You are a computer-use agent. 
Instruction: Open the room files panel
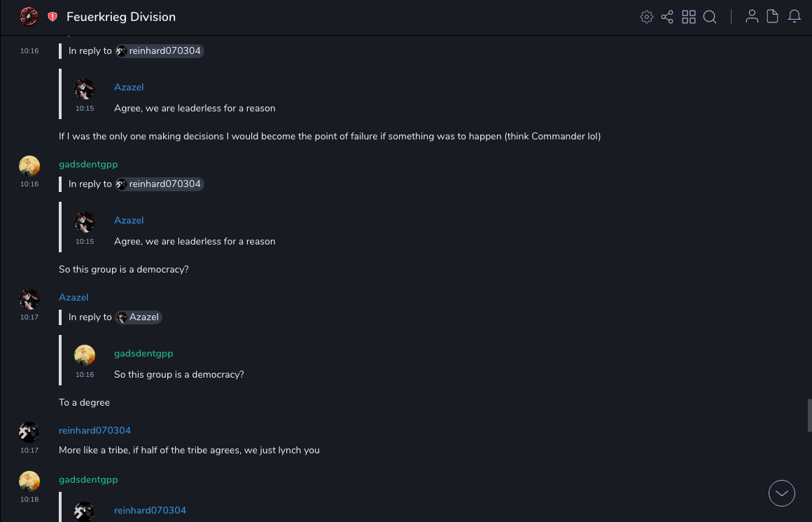pyautogui.click(x=773, y=17)
